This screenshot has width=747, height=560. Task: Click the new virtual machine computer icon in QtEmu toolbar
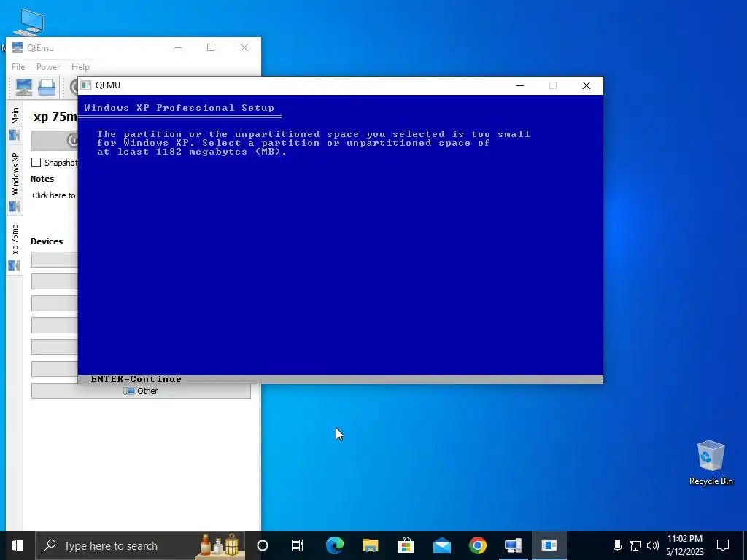pos(24,87)
